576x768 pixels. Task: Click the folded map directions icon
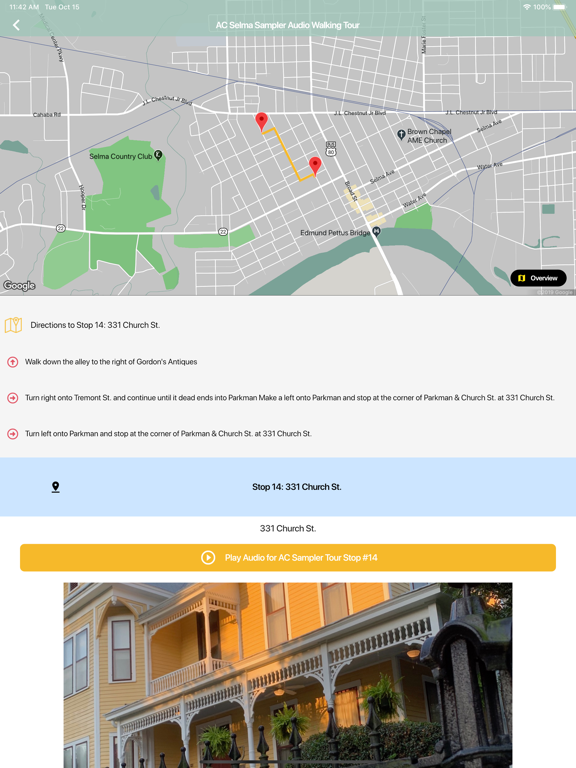click(x=13, y=325)
